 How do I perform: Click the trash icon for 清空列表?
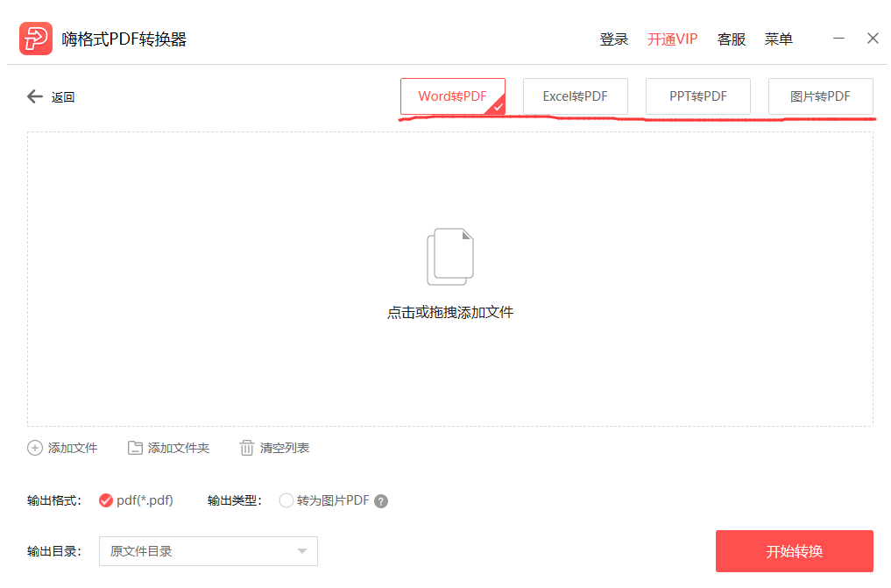click(246, 447)
